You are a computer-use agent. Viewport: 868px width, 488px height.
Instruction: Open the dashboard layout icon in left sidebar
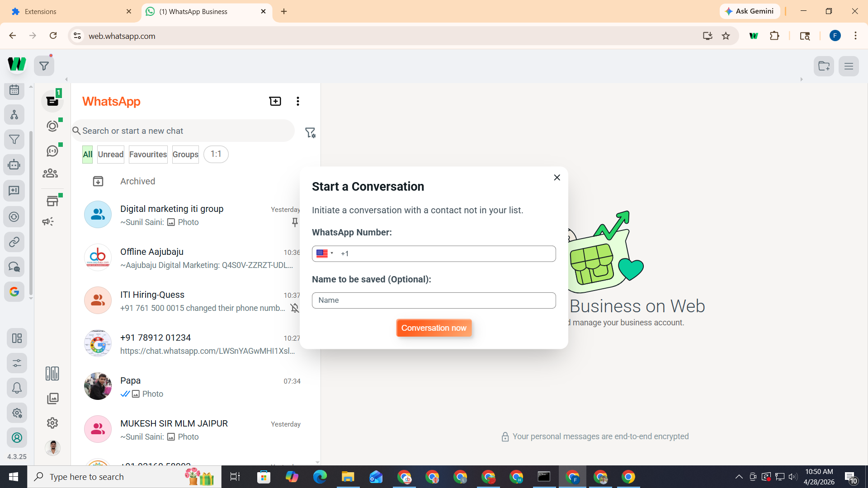pos(17,338)
